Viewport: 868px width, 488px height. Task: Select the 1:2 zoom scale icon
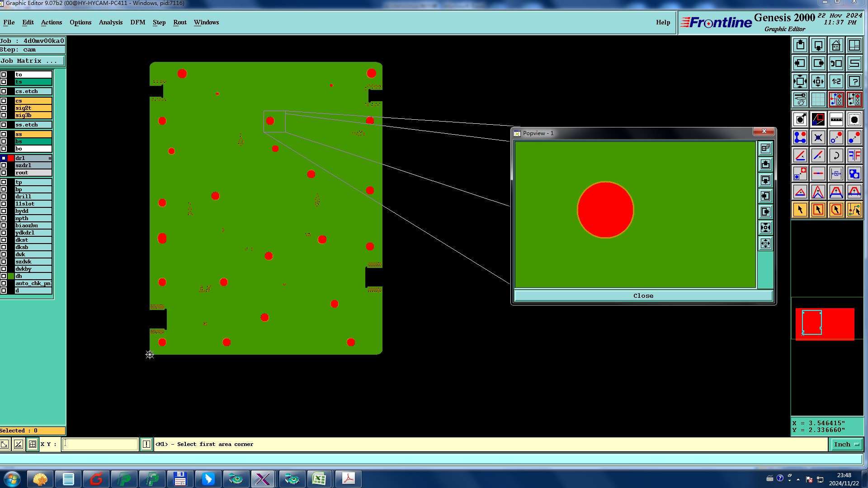tap(836, 82)
